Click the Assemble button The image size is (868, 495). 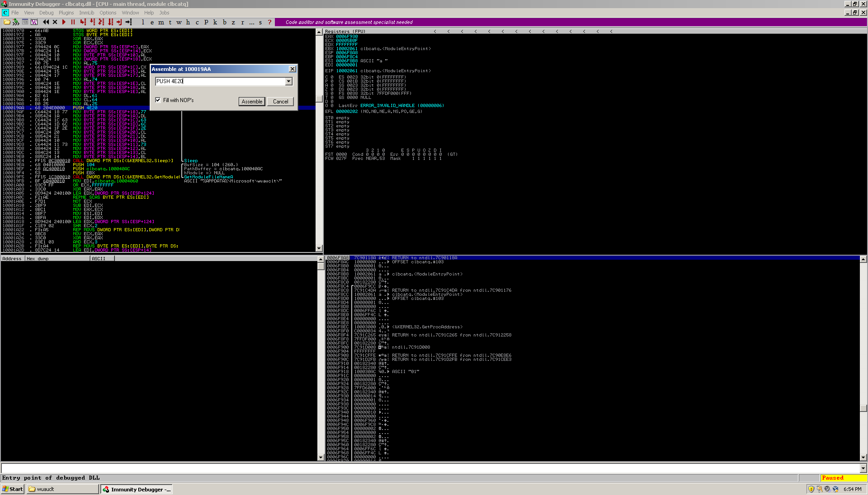coord(252,102)
